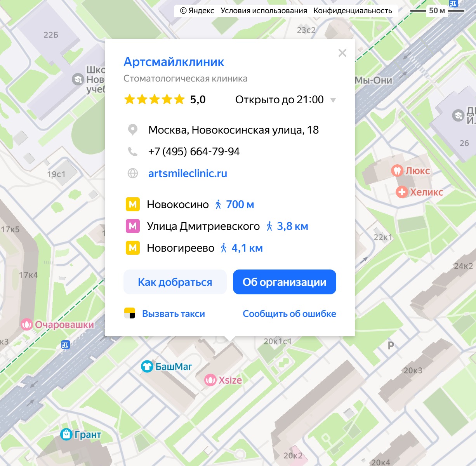Click bus stop icon beside the scale bar
Viewport: 476px width, 466px height.
coord(453,3)
